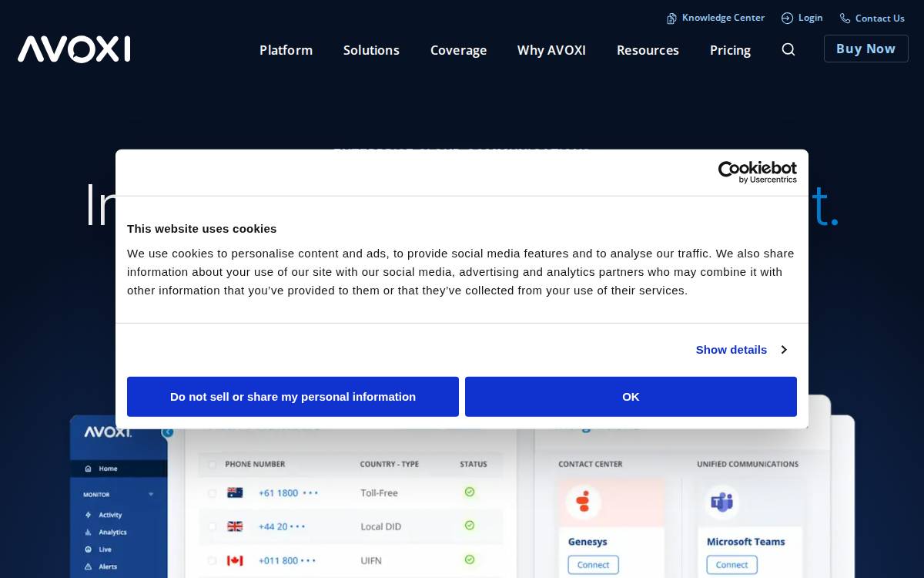Click the Local DID type cell
The height and width of the screenshot is (578, 924).
point(380,526)
